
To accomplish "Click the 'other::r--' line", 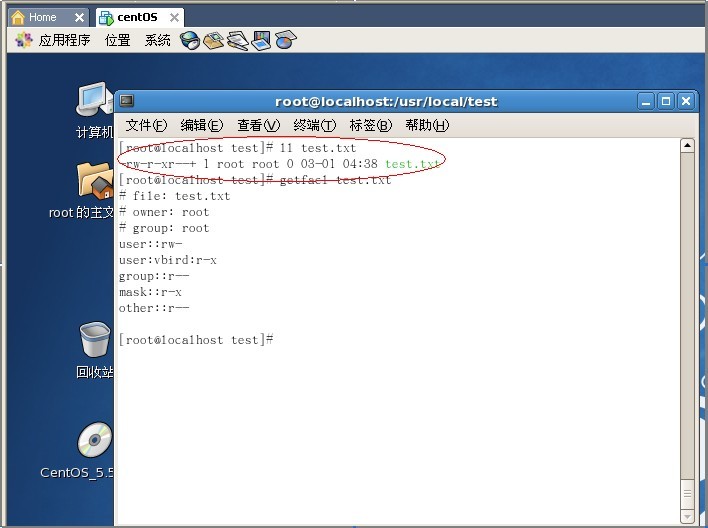I will pos(154,308).
